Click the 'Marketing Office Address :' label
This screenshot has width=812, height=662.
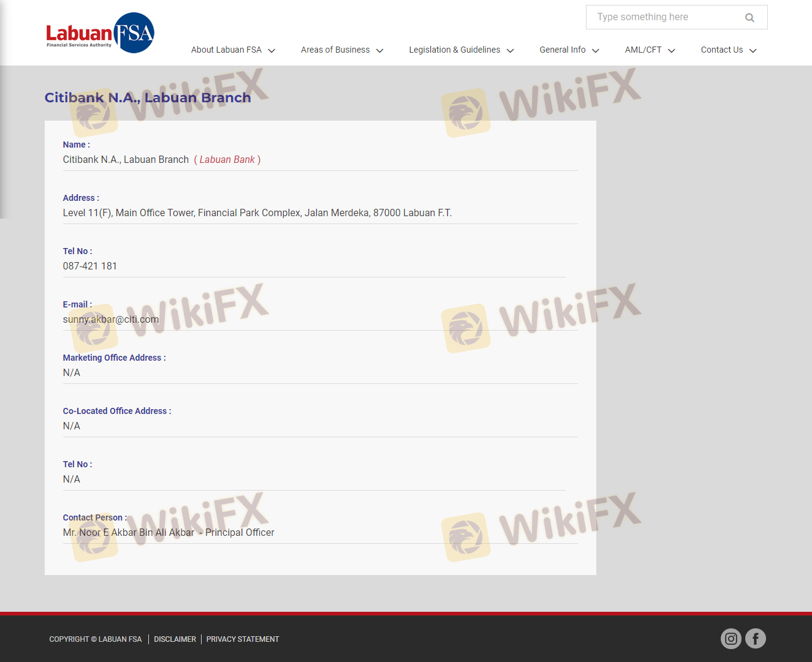coord(115,358)
